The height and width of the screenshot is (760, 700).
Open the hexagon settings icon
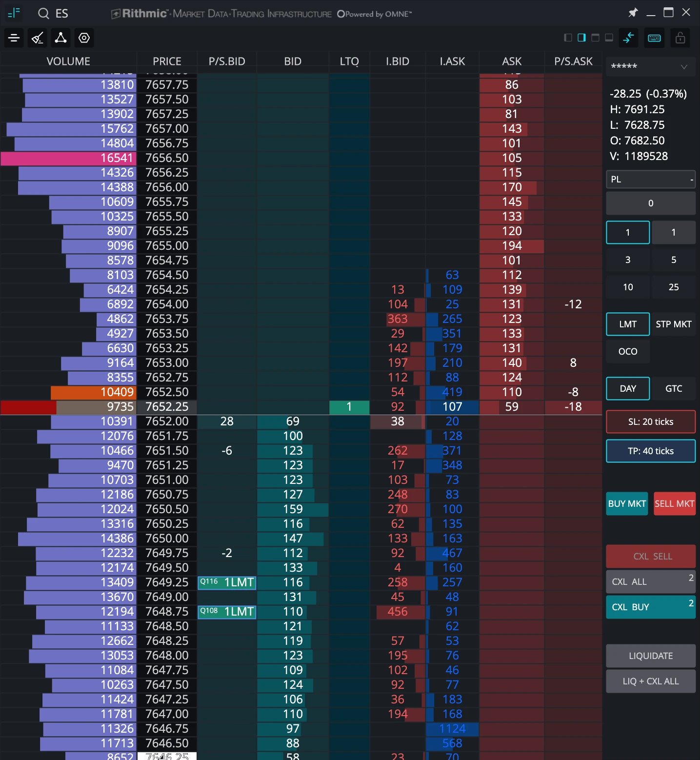click(x=84, y=38)
